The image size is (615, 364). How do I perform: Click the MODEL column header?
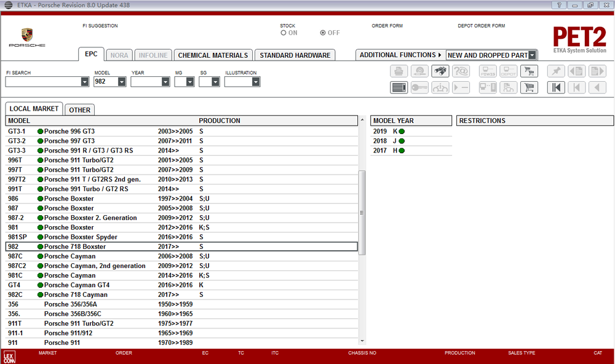[19, 121]
